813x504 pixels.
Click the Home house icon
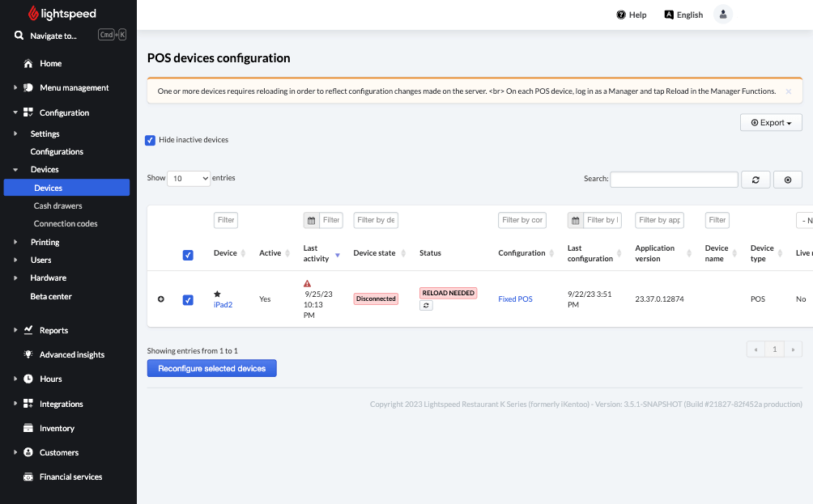(x=28, y=63)
